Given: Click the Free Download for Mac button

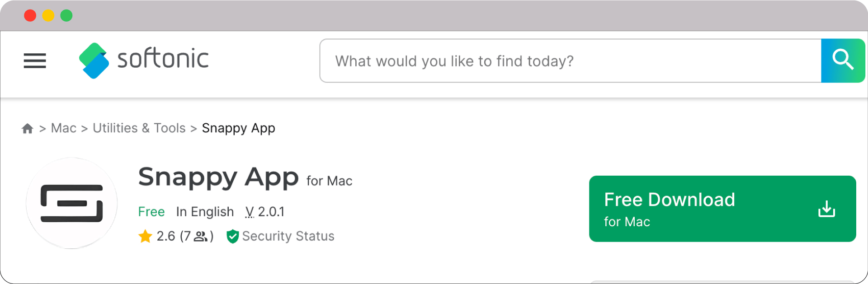Looking at the screenshot, I should (722, 209).
